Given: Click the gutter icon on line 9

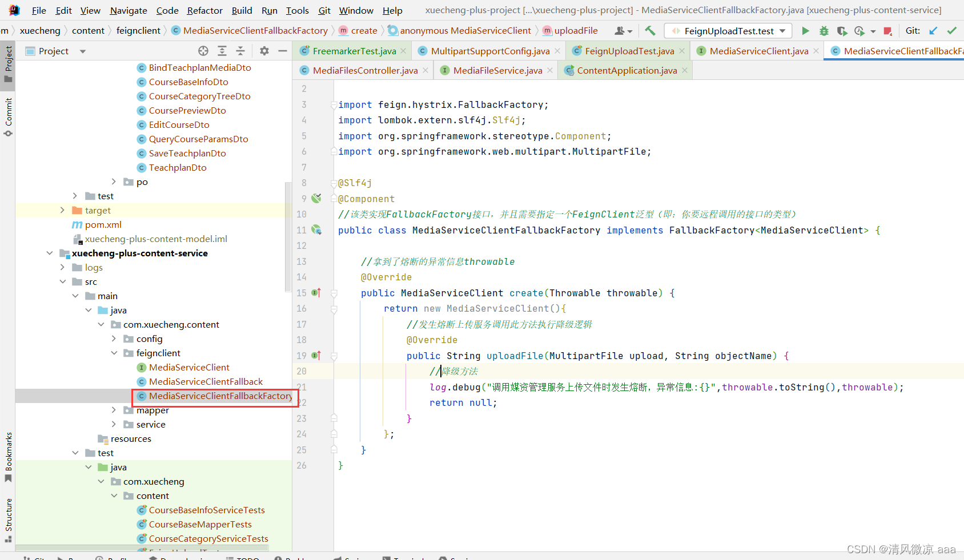Looking at the screenshot, I should (316, 198).
